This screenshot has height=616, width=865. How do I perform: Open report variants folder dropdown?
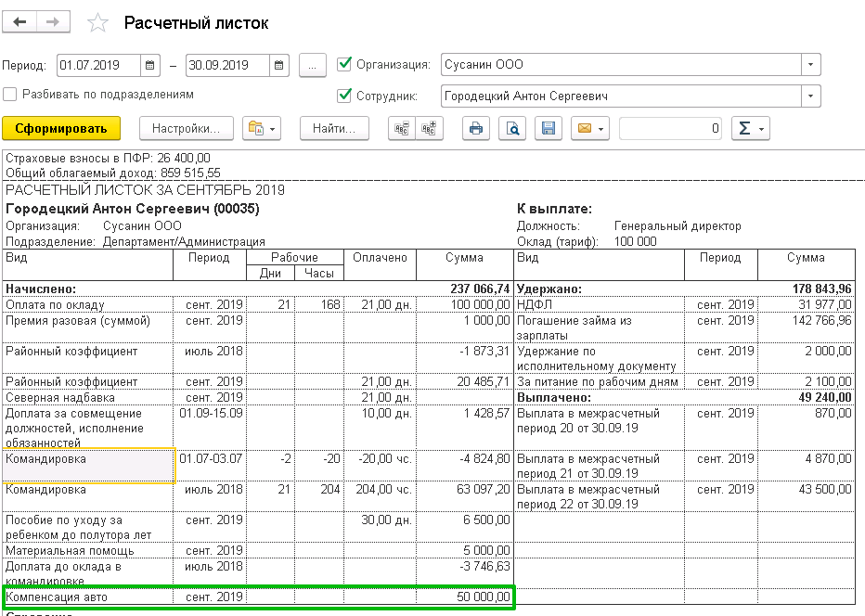click(x=262, y=129)
